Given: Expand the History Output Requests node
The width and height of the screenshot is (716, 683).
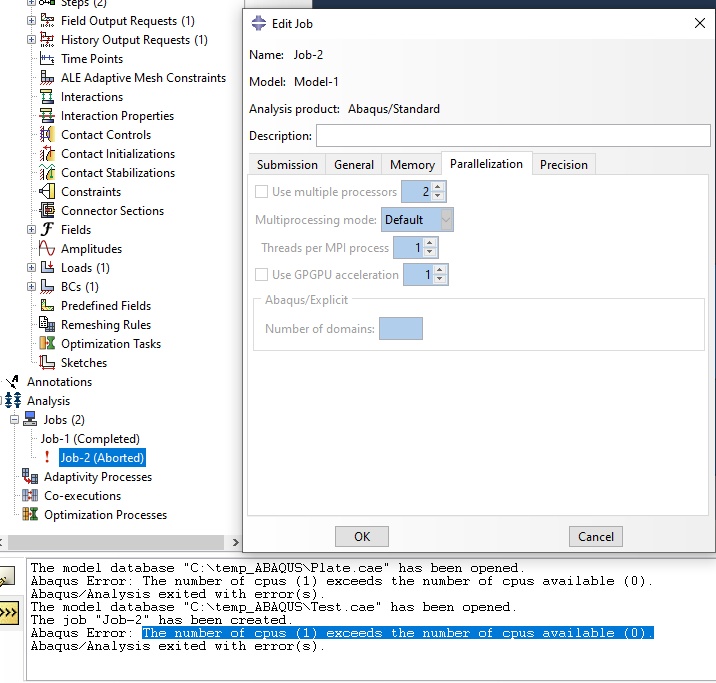Looking at the screenshot, I should 31,40.
